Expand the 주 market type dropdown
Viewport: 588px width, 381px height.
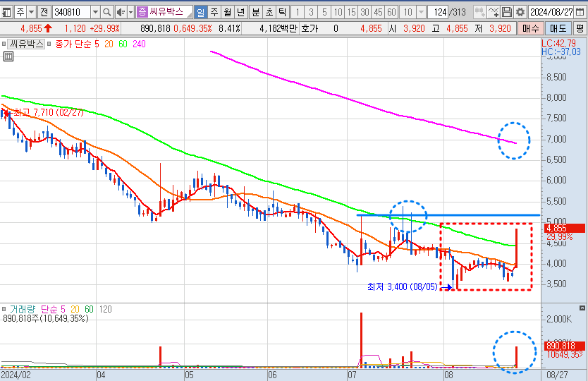32,13
